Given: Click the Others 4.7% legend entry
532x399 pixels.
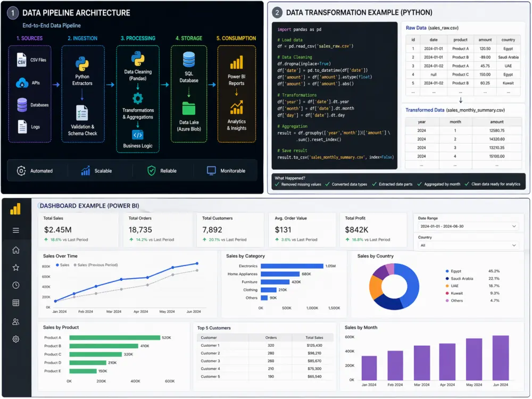Looking at the screenshot, I should point(472,301).
